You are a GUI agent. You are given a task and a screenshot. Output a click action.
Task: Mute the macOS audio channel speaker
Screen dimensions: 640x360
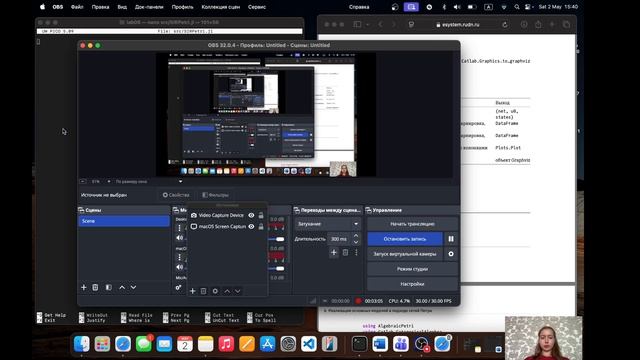(x=179, y=267)
